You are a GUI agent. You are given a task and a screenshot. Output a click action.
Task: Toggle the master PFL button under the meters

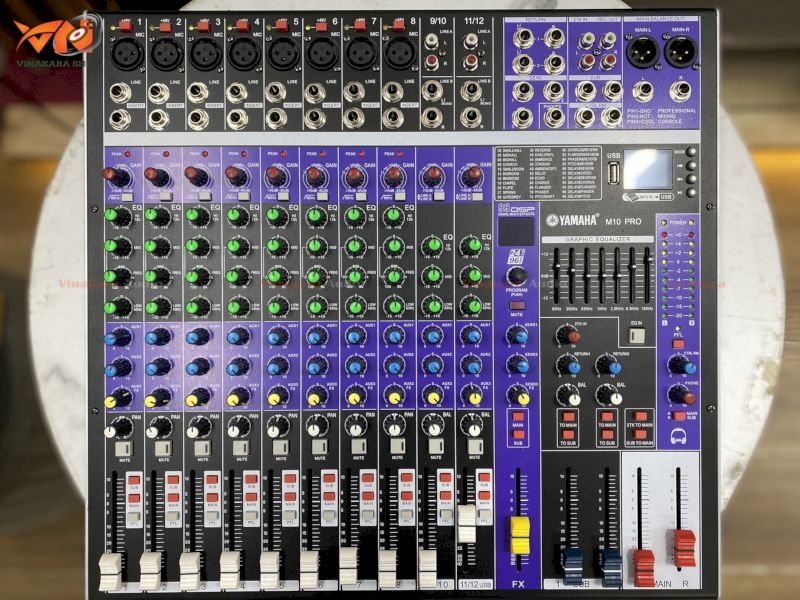[x=678, y=344]
